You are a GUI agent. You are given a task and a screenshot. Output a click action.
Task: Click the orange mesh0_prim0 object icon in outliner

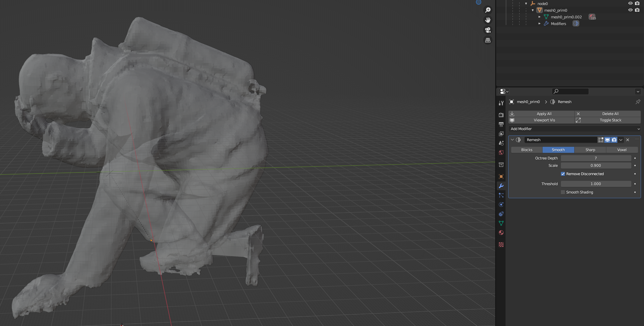coord(540,10)
